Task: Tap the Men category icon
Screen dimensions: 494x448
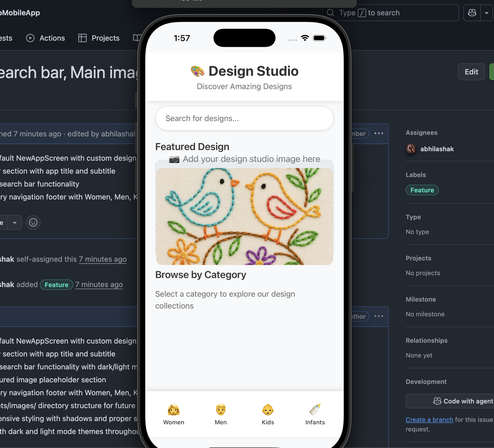Action: 221,410
